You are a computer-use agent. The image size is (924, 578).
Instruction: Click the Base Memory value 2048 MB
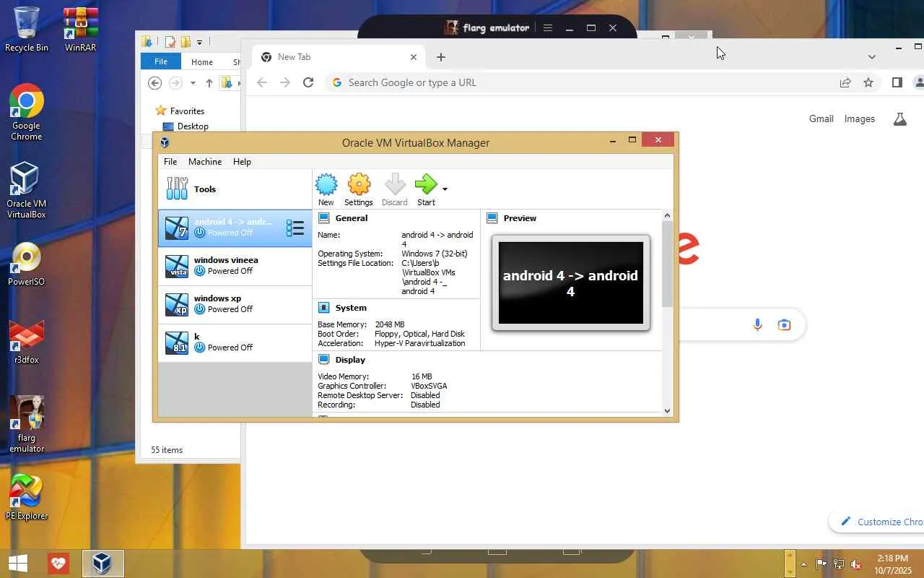point(390,324)
